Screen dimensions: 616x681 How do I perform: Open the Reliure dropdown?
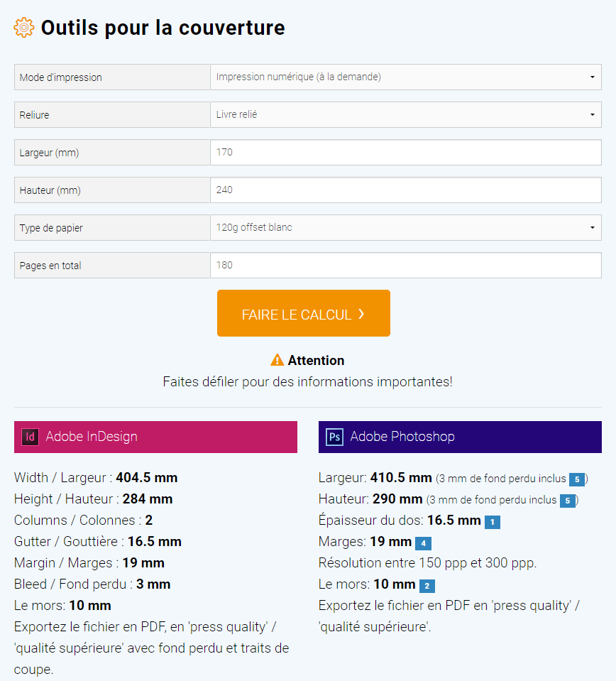pos(405,115)
